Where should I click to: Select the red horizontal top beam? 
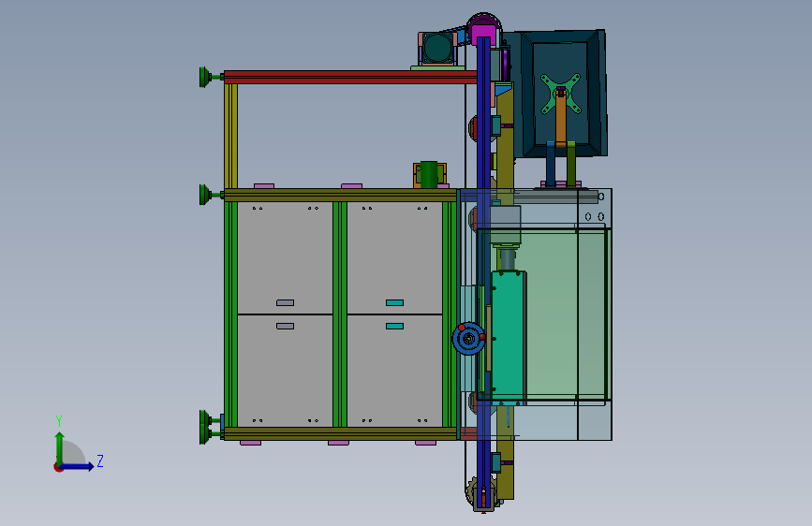pyautogui.click(x=350, y=77)
